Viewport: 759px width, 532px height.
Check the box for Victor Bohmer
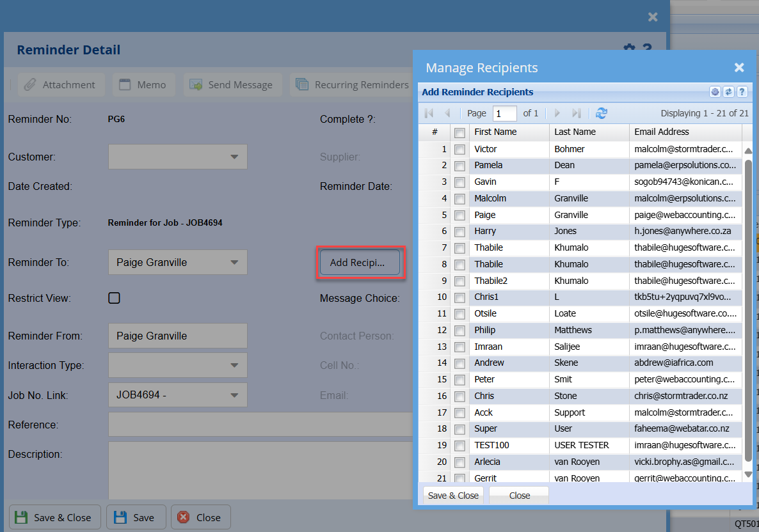(x=459, y=150)
